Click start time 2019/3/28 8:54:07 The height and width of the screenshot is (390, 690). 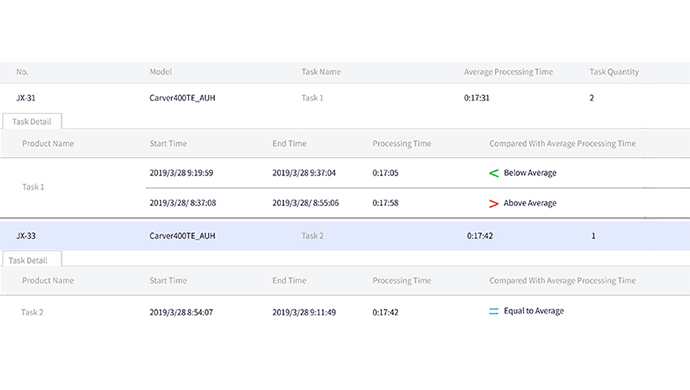tap(181, 313)
